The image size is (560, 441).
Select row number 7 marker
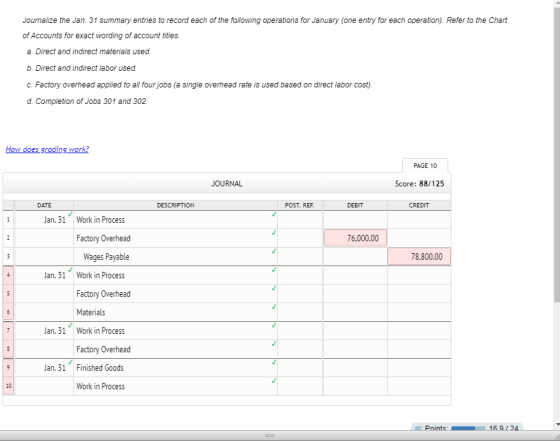pyautogui.click(x=8, y=331)
